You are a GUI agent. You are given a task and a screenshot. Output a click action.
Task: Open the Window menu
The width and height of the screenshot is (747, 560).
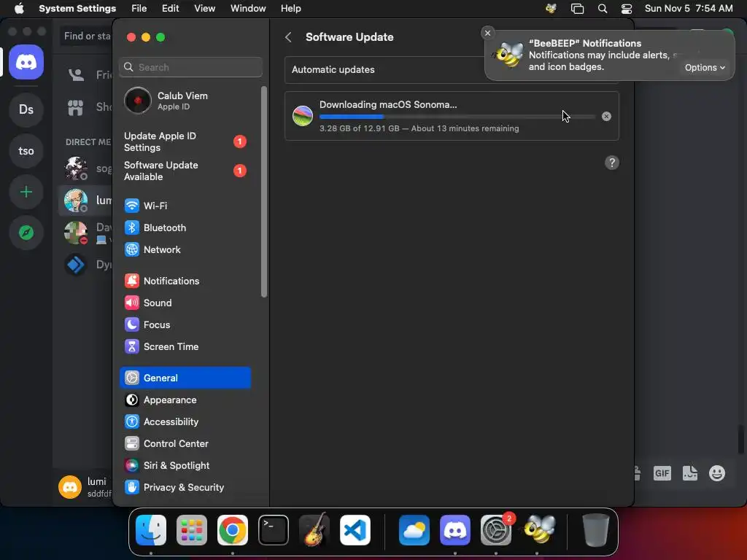pos(248,9)
